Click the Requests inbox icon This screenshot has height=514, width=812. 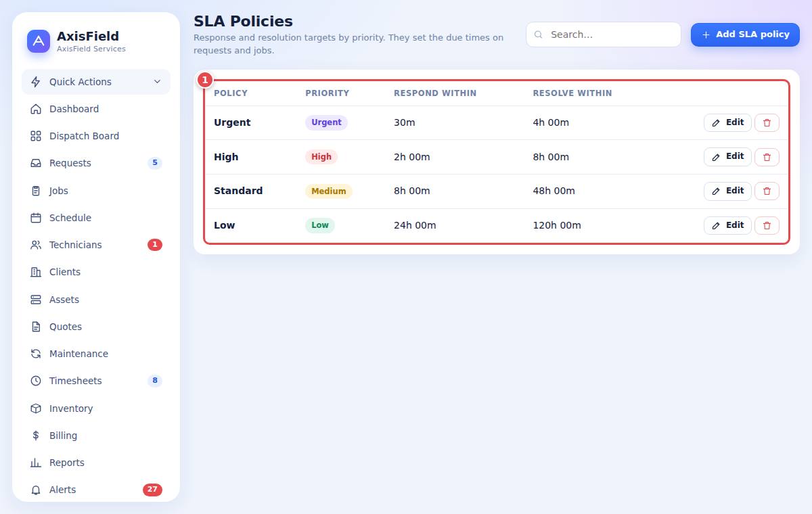[36, 163]
